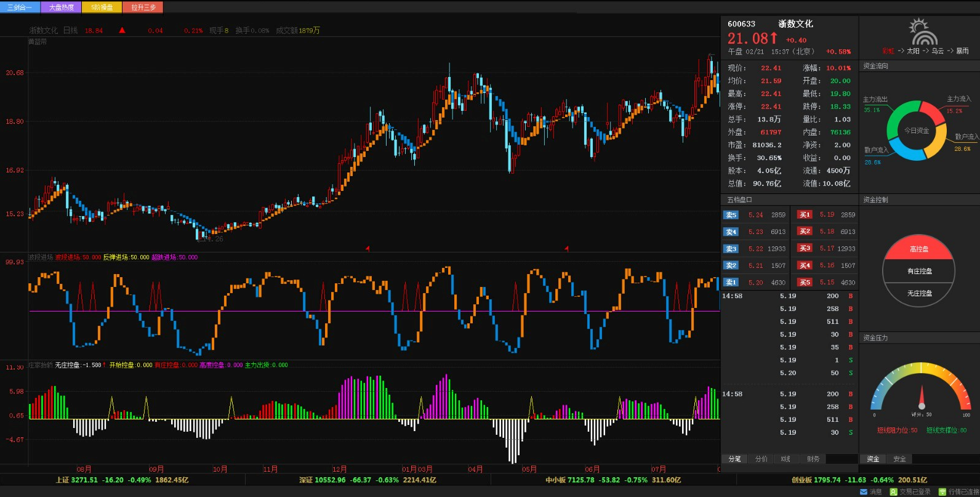The width and height of the screenshot is (980, 497).
Task: Click the red triangle beside 18.84
Action: (x=122, y=30)
